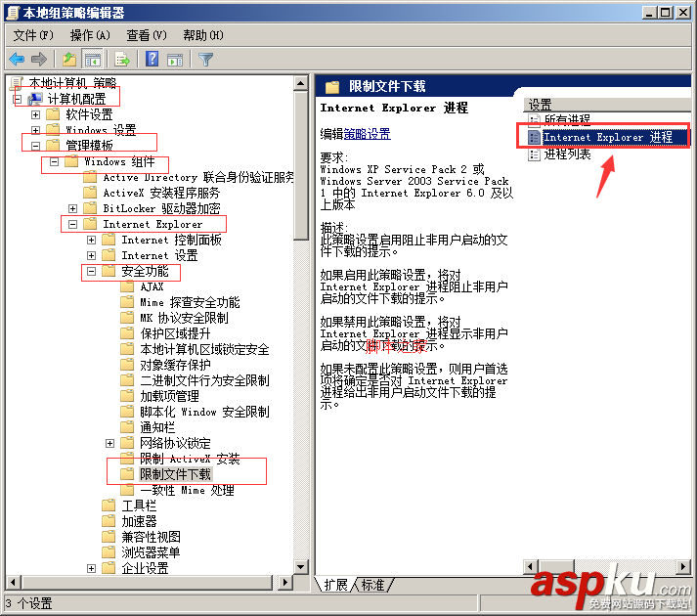The height and width of the screenshot is (616, 697).
Task: Collapse the Windows 组件 node
Action: pyautogui.click(x=54, y=161)
